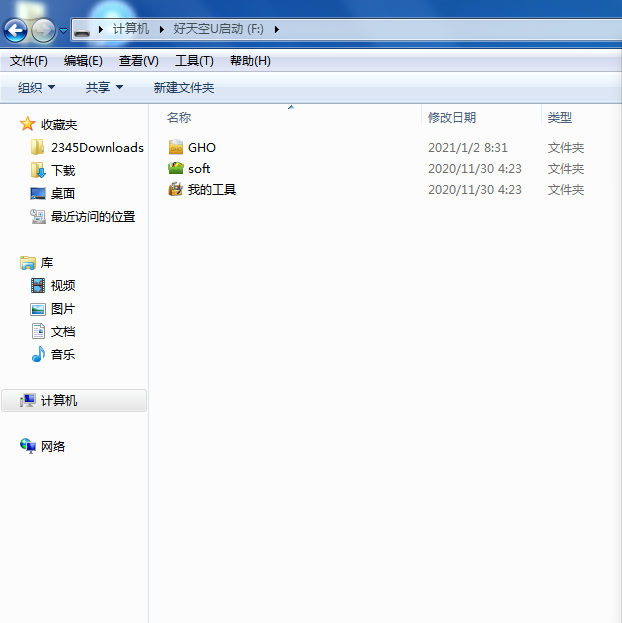Viewport: 622px width, 623px height.
Task: Click the 下载 folder icon
Action: (38, 170)
